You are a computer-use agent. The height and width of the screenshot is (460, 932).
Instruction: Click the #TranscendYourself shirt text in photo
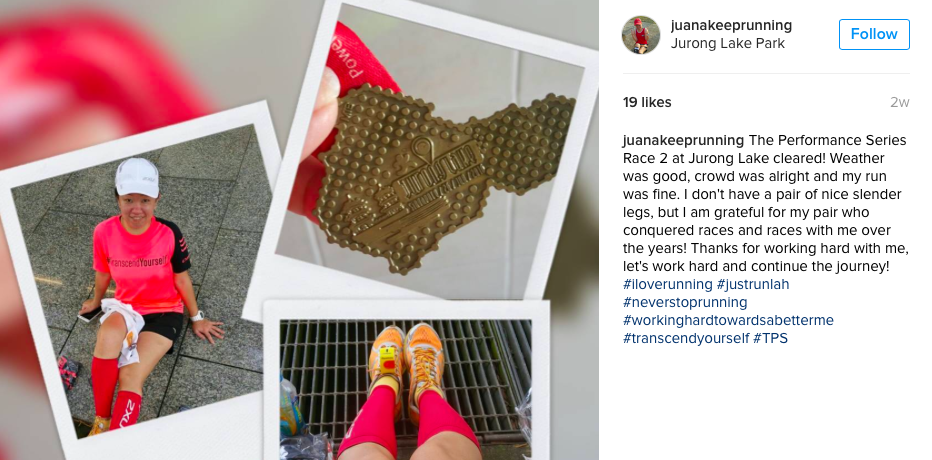(138, 260)
